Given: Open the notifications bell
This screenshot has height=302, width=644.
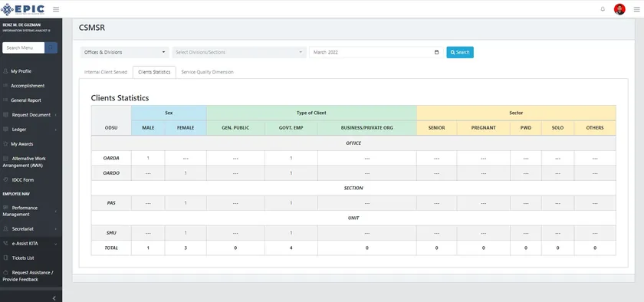Looking at the screenshot, I should pyautogui.click(x=603, y=9).
